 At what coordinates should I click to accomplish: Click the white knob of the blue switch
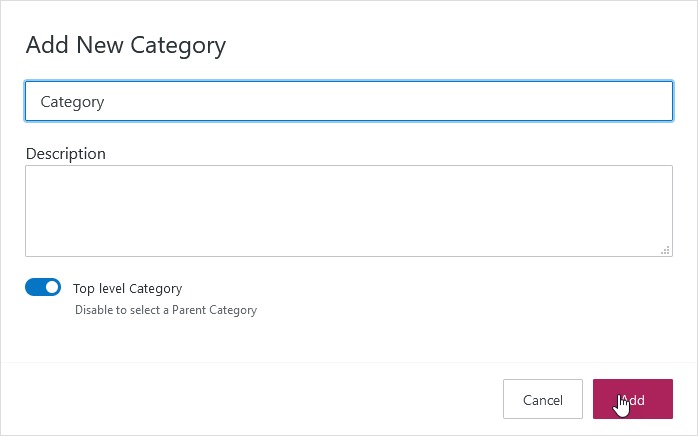tap(52, 288)
